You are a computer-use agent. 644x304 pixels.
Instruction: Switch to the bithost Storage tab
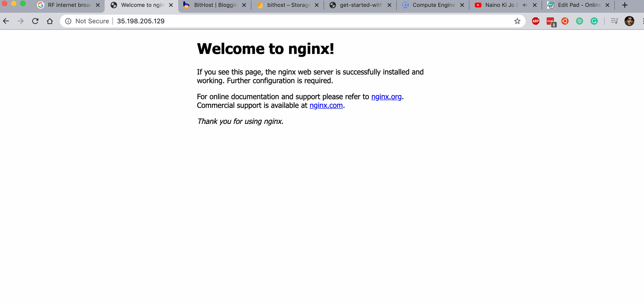point(288,5)
